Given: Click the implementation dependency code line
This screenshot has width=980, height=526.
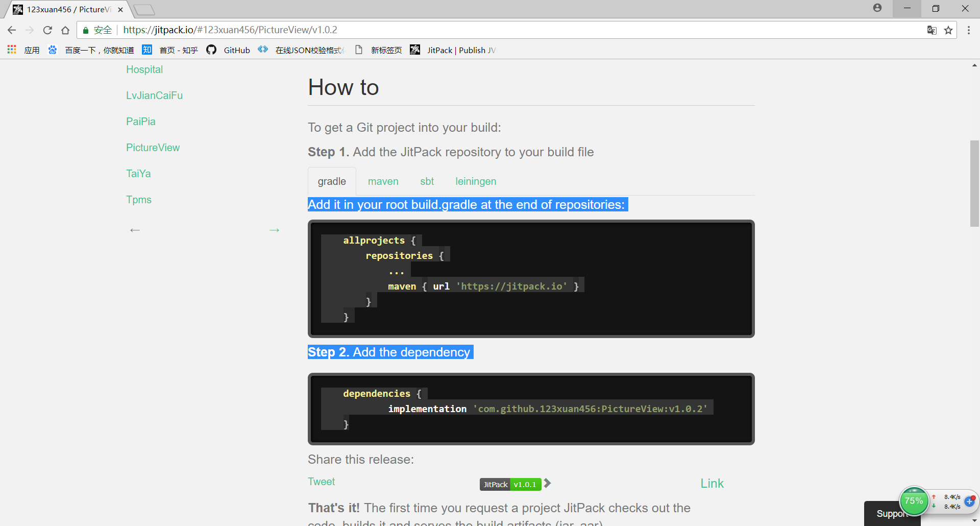Looking at the screenshot, I should click(548, 409).
